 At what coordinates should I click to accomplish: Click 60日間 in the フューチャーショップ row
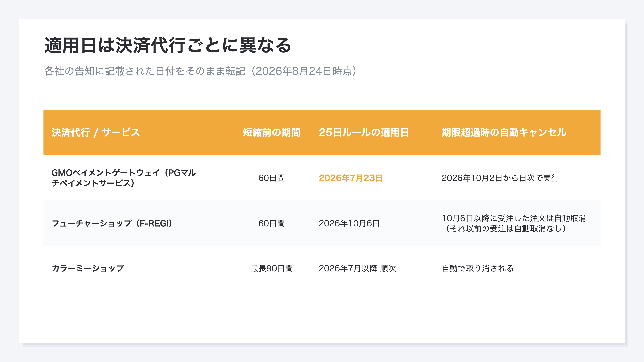coord(271,223)
